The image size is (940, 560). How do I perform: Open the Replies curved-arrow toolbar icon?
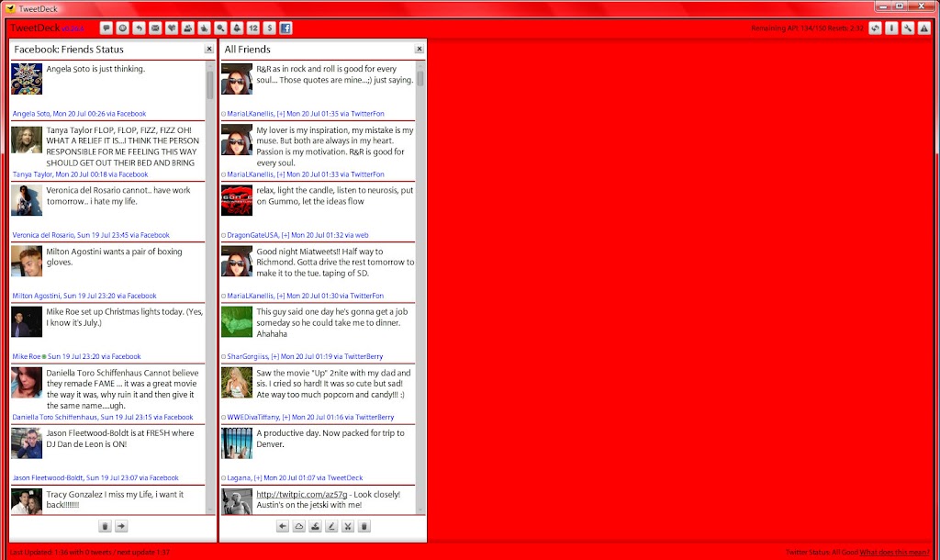pos(140,28)
